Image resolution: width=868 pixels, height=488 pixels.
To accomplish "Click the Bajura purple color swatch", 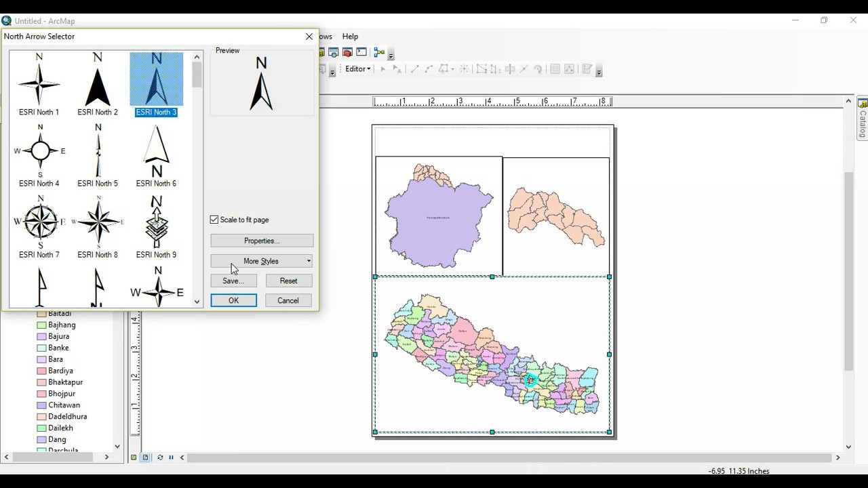I will point(41,337).
